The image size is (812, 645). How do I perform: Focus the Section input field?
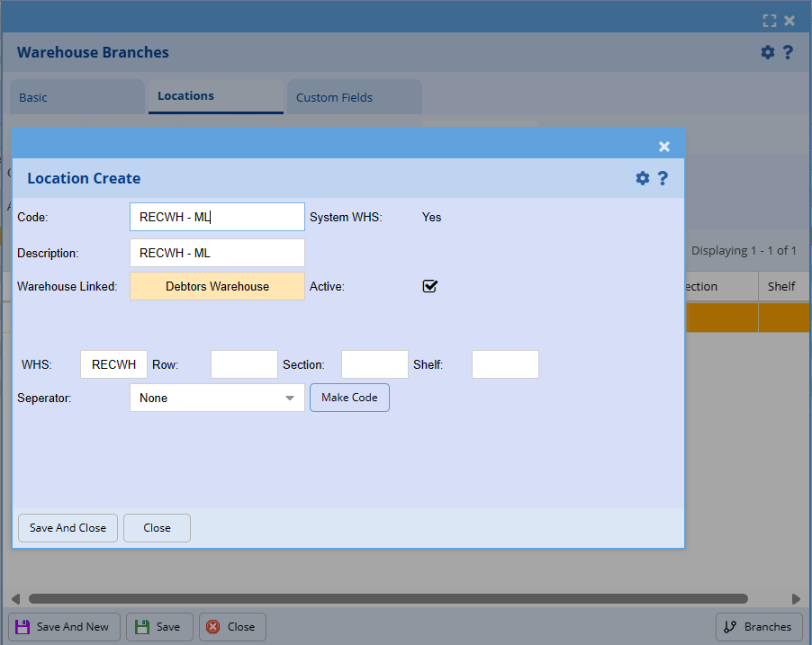pos(374,364)
